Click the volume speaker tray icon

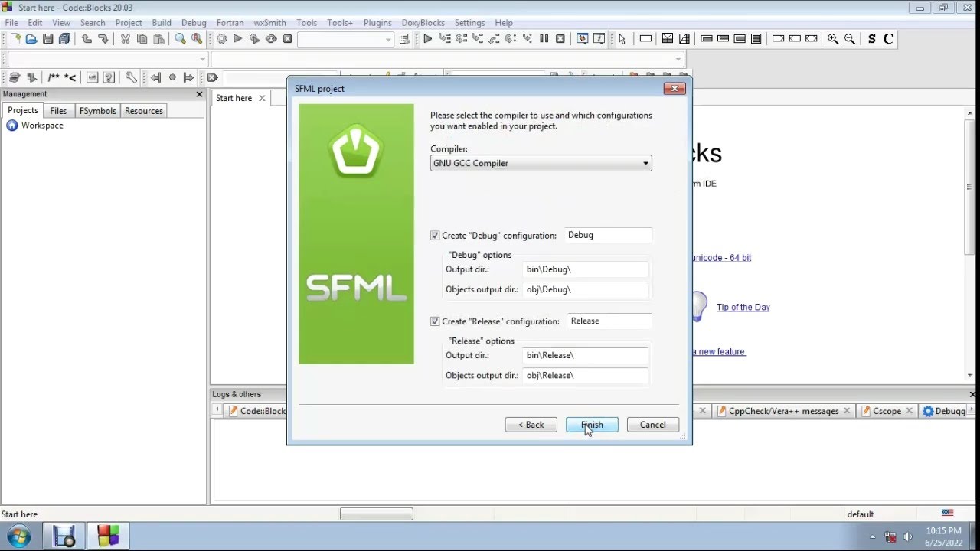[x=908, y=536]
